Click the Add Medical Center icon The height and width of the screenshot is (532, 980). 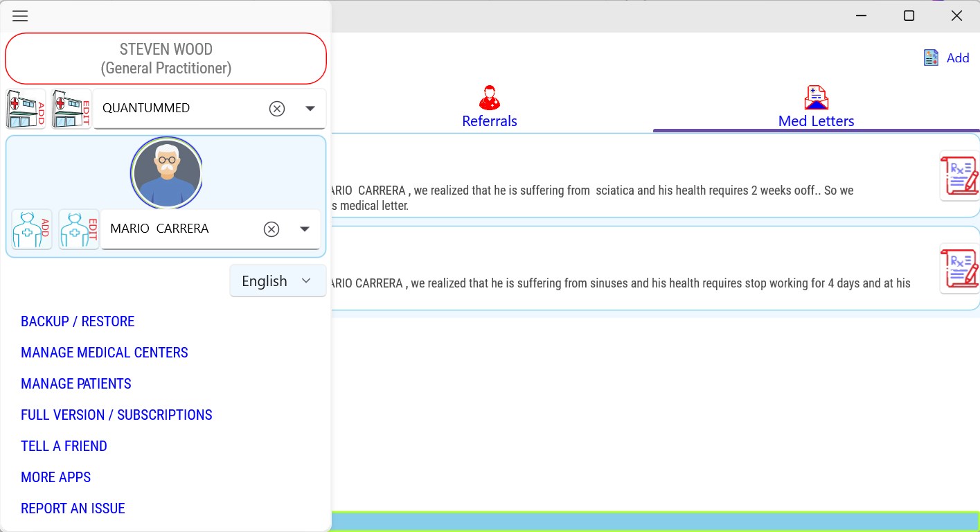point(25,108)
